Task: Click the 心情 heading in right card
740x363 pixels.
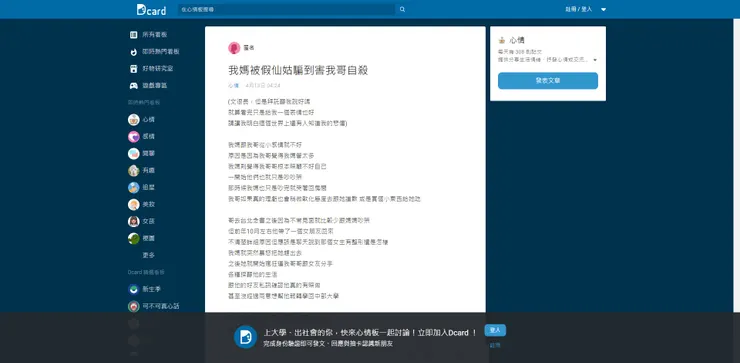Action: point(517,40)
